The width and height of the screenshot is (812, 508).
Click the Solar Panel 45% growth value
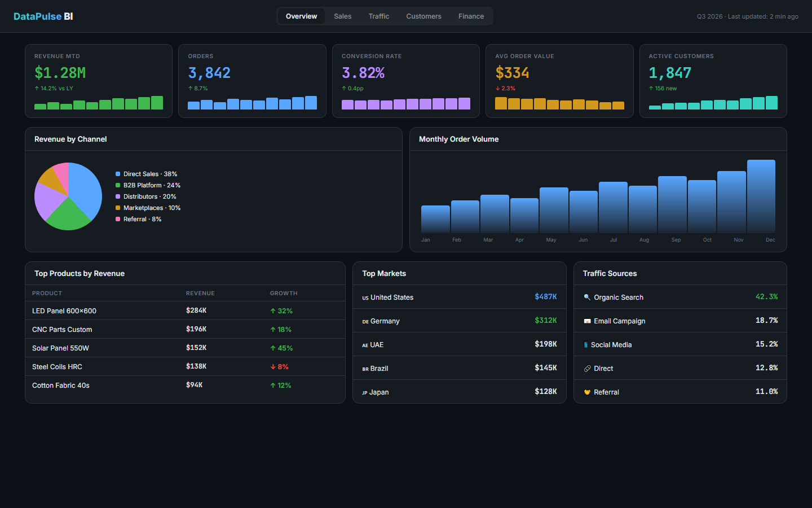tap(281, 348)
